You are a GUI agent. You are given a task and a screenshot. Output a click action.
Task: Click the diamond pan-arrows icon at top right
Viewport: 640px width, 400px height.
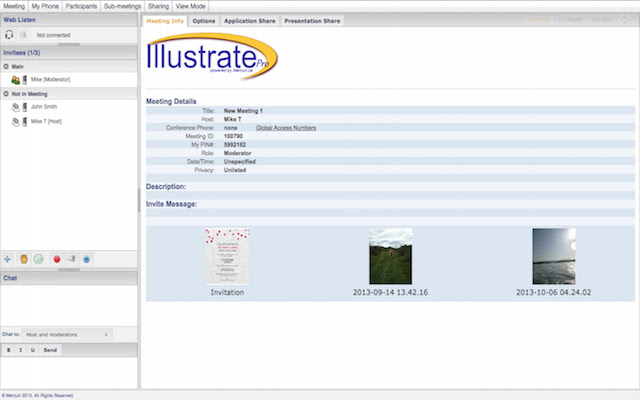click(625, 20)
